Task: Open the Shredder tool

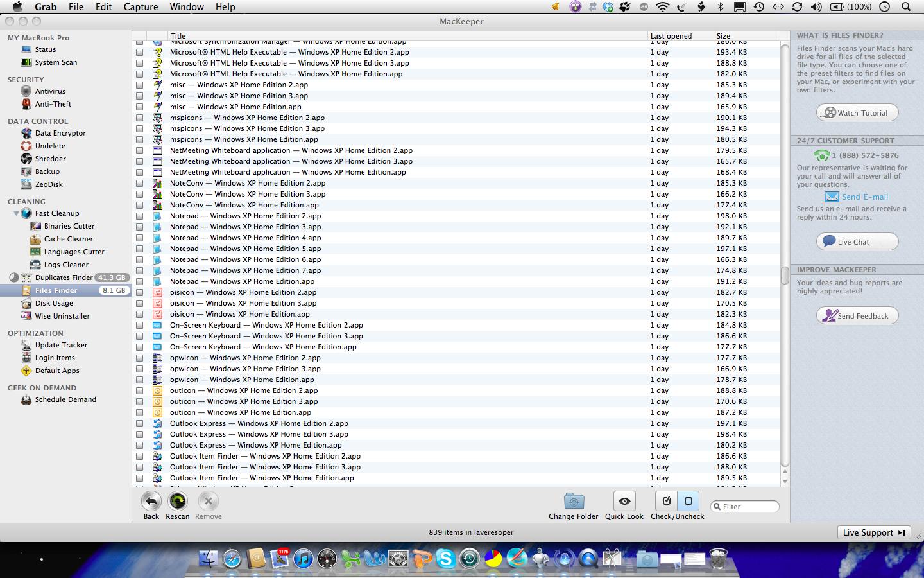Action: coord(50,159)
